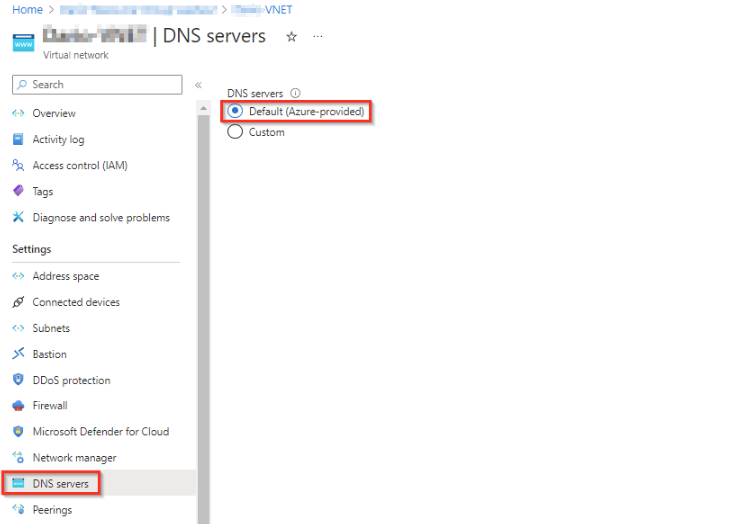The image size is (741, 524).
Task: Click the sidebar vertical scrollbar track
Action: coord(203,317)
